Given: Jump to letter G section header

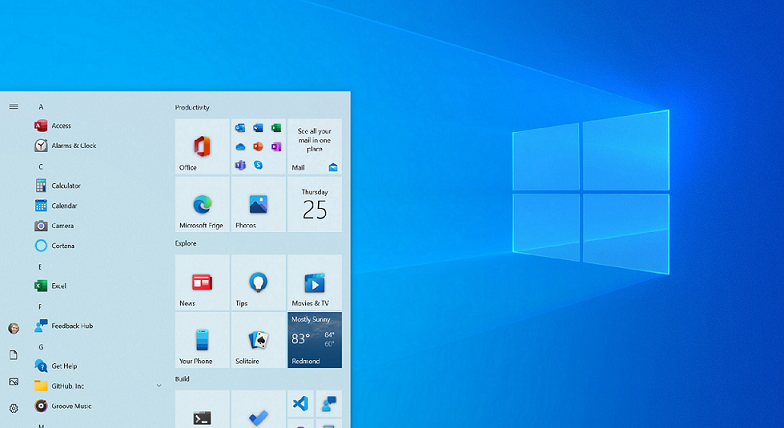Looking at the screenshot, I should [x=41, y=346].
